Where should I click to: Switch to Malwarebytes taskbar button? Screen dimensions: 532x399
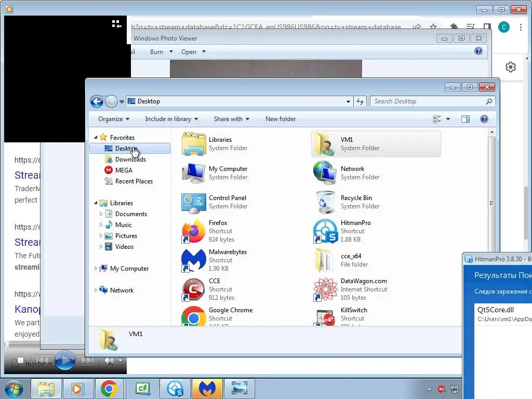pos(207,389)
